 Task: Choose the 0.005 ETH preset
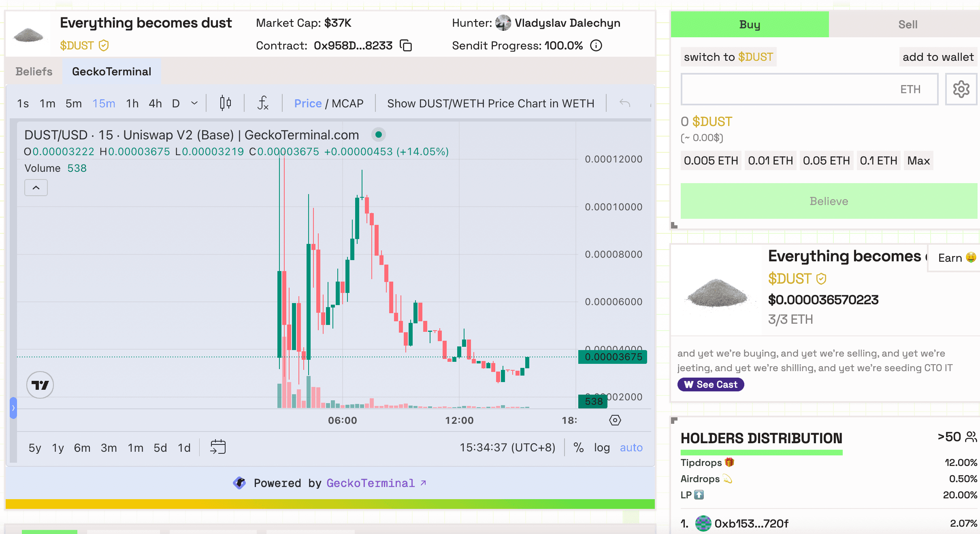711,160
